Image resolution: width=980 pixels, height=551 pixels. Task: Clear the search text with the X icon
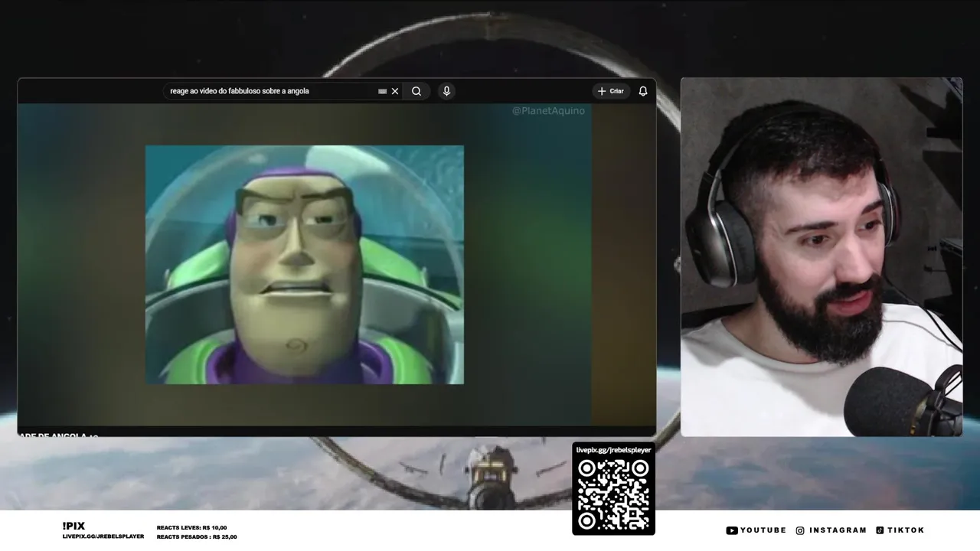pyautogui.click(x=395, y=91)
